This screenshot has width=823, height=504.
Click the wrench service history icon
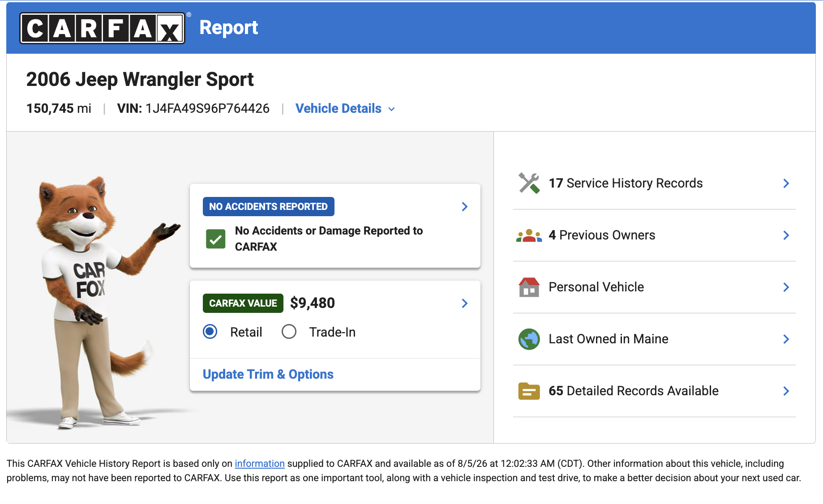point(529,183)
